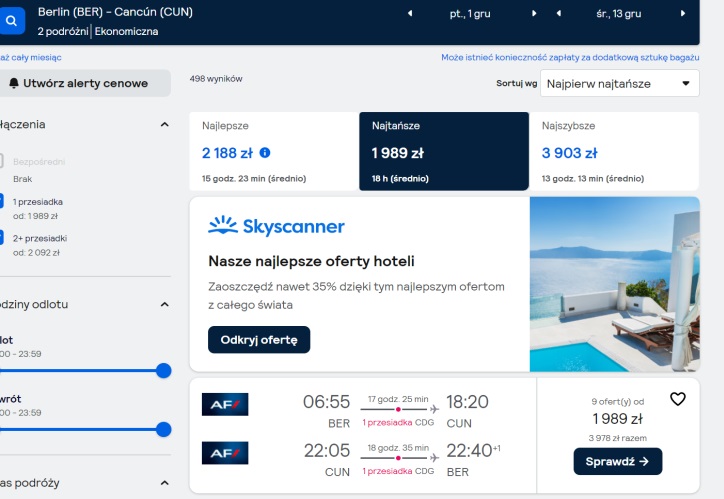The height and width of the screenshot is (499, 724).
Task: Select the Najlepsze tab
Action: (x=274, y=151)
